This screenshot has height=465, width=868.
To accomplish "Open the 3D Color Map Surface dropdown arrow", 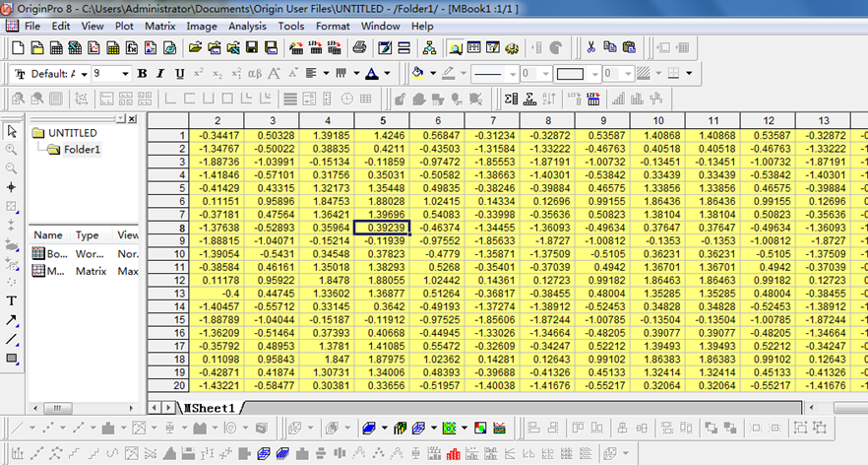I will [384, 429].
